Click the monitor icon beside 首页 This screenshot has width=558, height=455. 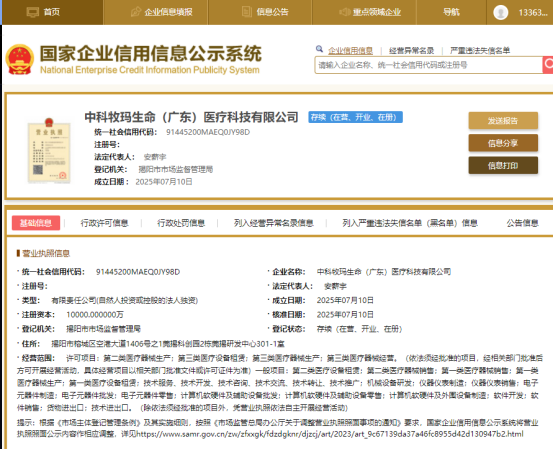coord(33,12)
